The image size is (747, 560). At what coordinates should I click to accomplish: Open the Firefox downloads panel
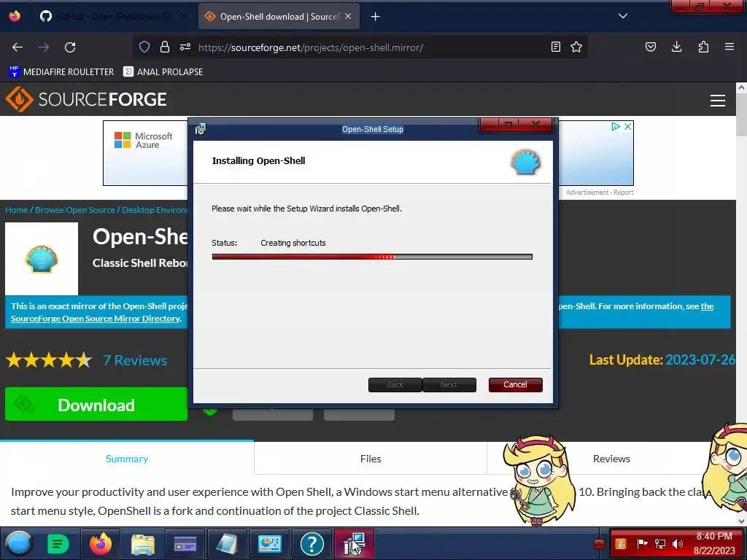pos(676,47)
